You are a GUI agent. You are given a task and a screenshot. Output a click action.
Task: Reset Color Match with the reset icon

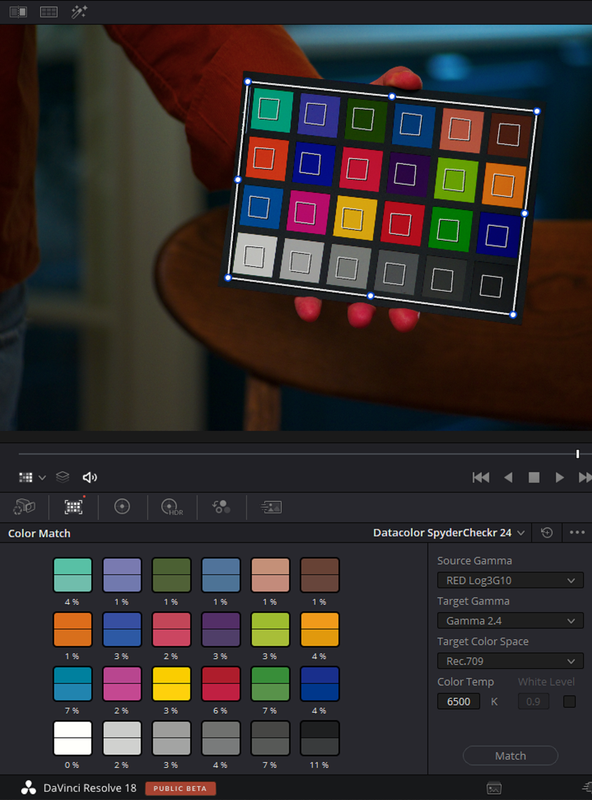(x=547, y=533)
